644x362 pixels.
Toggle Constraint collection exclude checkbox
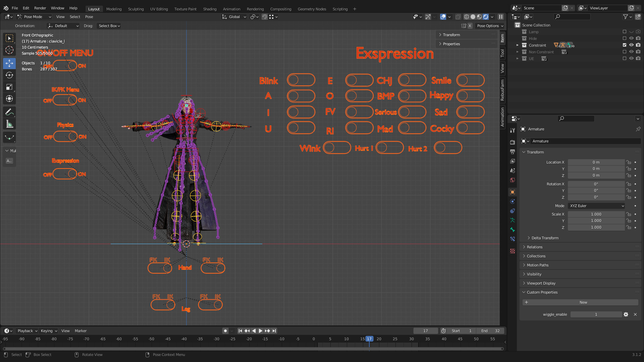coord(625,45)
